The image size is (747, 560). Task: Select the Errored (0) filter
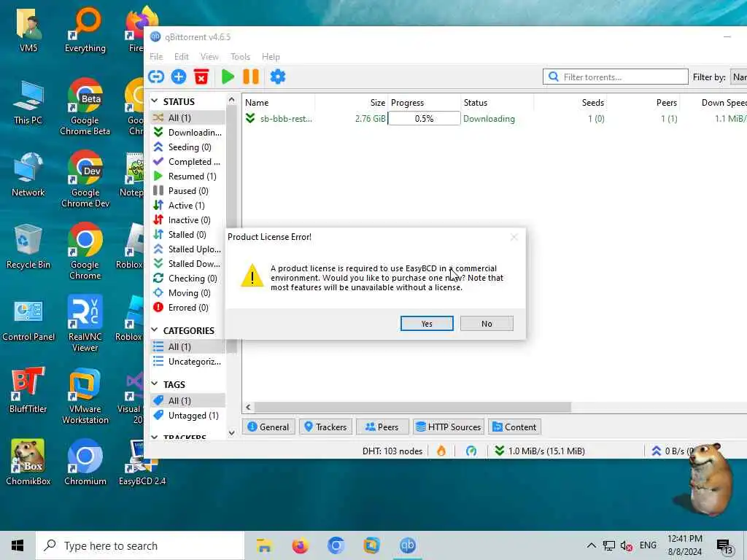pos(187,308)
